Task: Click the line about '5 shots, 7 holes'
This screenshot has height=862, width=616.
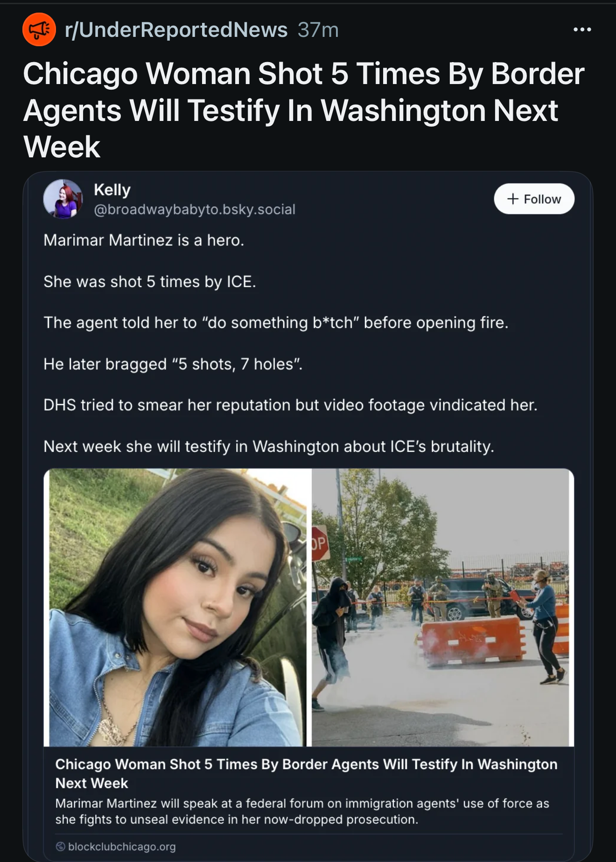Action: click(173, 364)
